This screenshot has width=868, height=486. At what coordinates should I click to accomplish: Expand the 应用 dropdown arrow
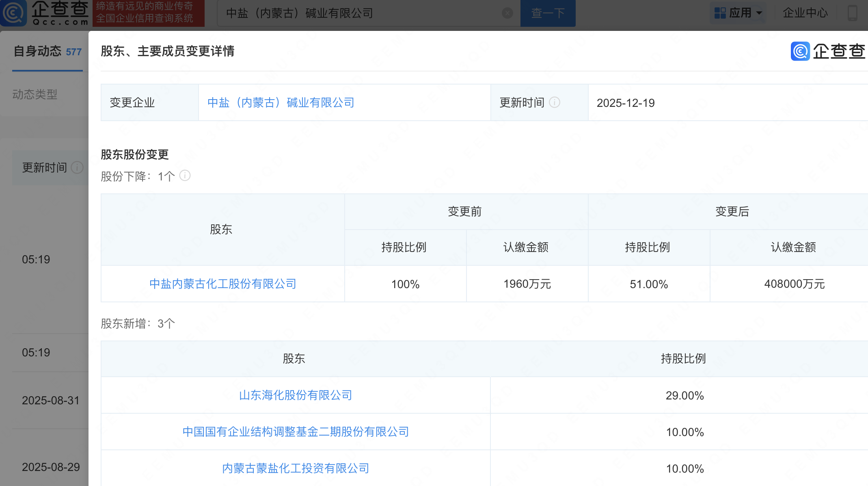(759, 13)
